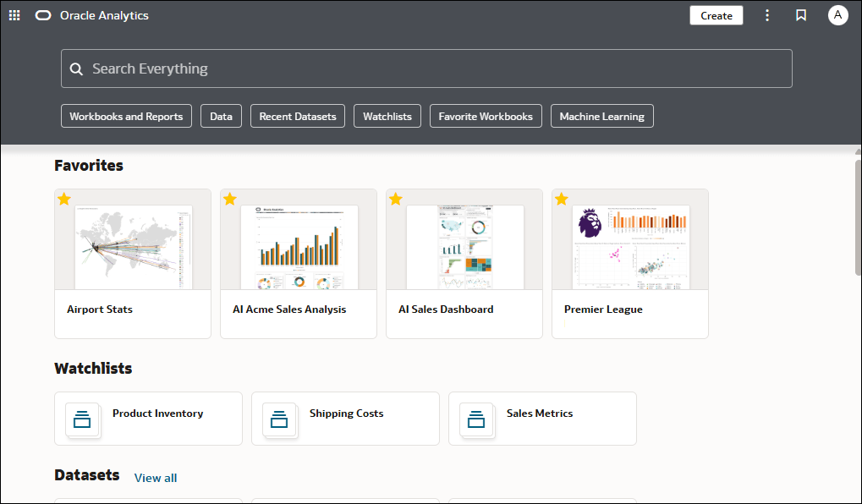Click the Shipping Costs watchlist icon

pyautogui.click(x=279, y=419)
